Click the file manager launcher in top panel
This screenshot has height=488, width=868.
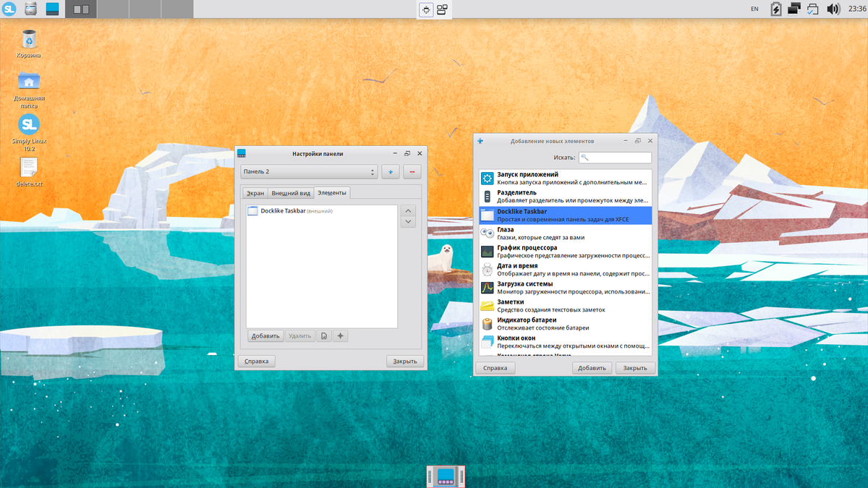30,9
